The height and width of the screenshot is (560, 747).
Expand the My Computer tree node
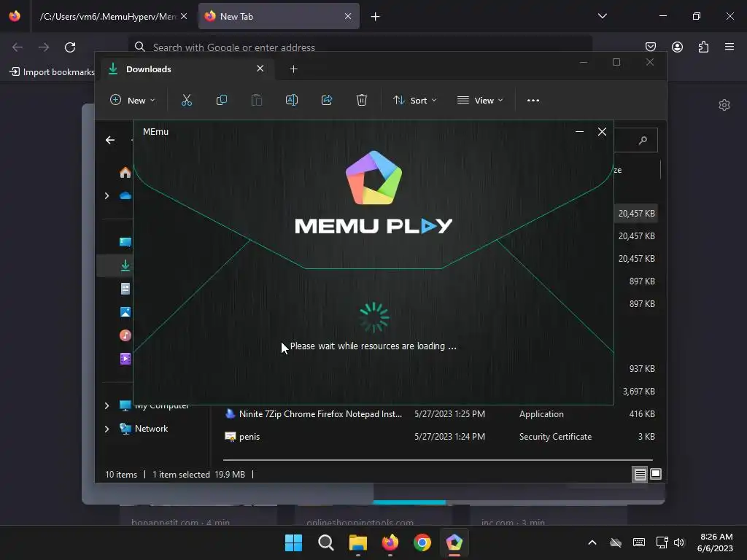107,405
